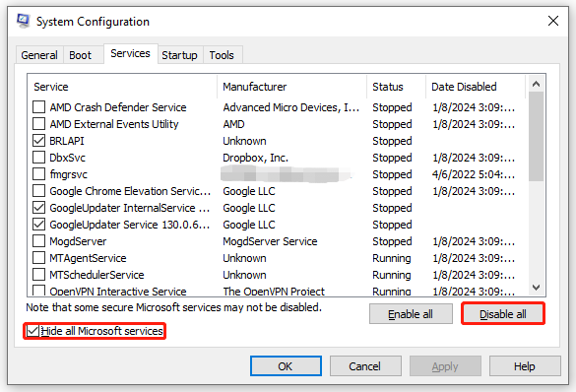The image size is (576, 392).
Task: Go to the Startup tab
Action: [179, 55]
